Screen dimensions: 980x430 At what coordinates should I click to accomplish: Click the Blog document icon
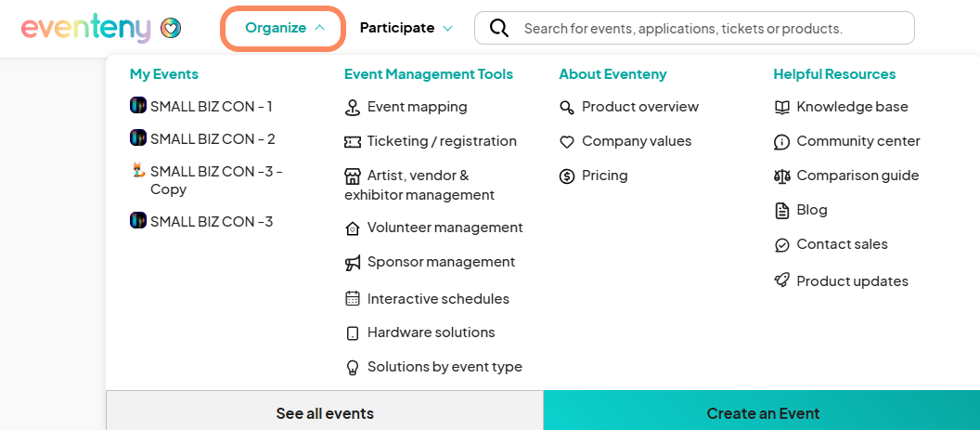point(782,211)
